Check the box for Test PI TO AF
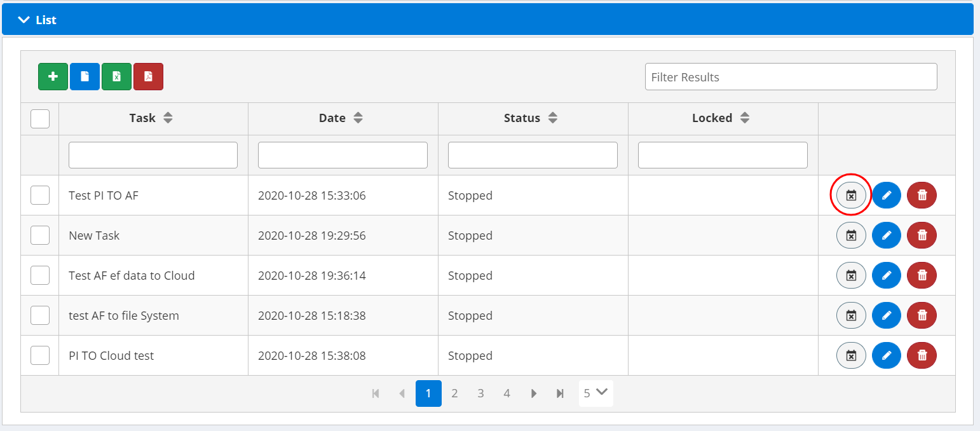Screen dimensions: 980x431 40,195
